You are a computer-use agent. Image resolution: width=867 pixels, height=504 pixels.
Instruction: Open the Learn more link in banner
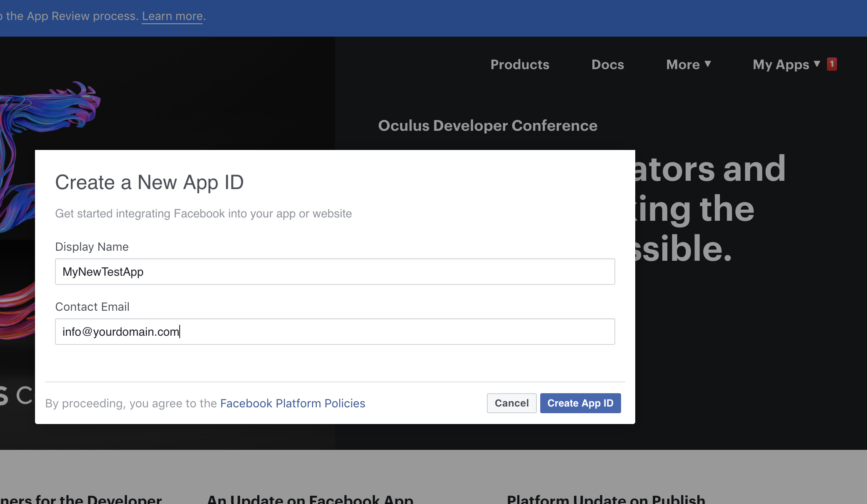(x=172, y=16)
